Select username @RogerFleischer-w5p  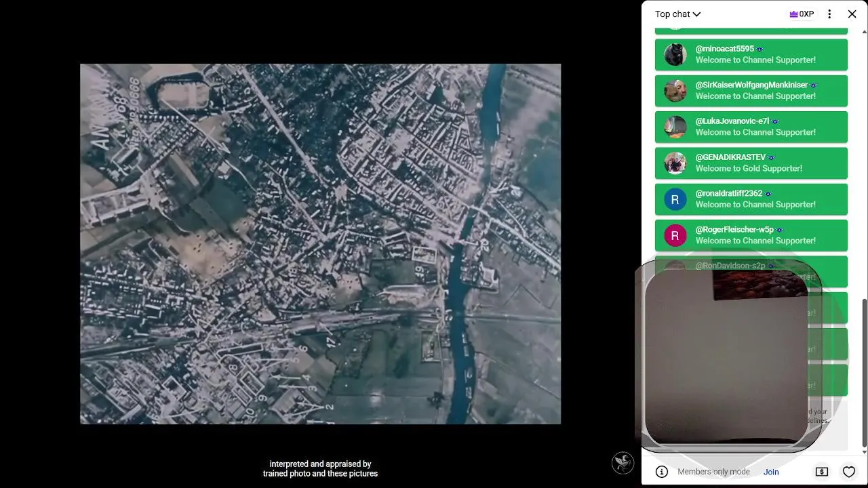[734, 230]
